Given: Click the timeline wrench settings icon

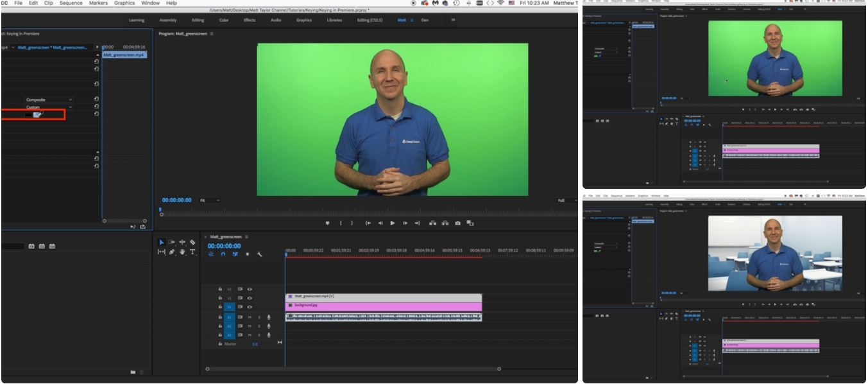Looking at the screenshot, I should (259, 254).
